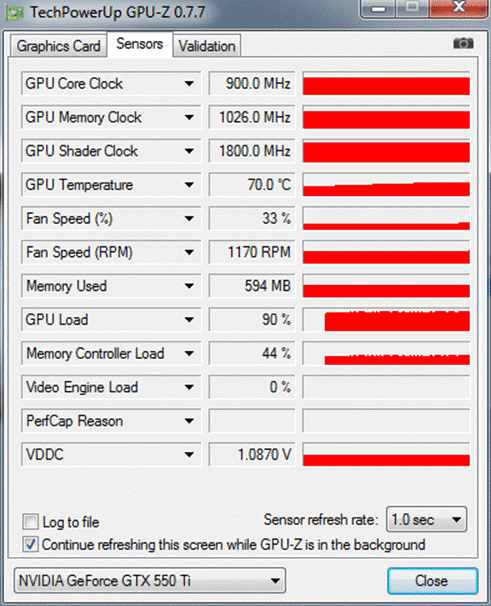Click the Memory Used value field

click(252, 286)
